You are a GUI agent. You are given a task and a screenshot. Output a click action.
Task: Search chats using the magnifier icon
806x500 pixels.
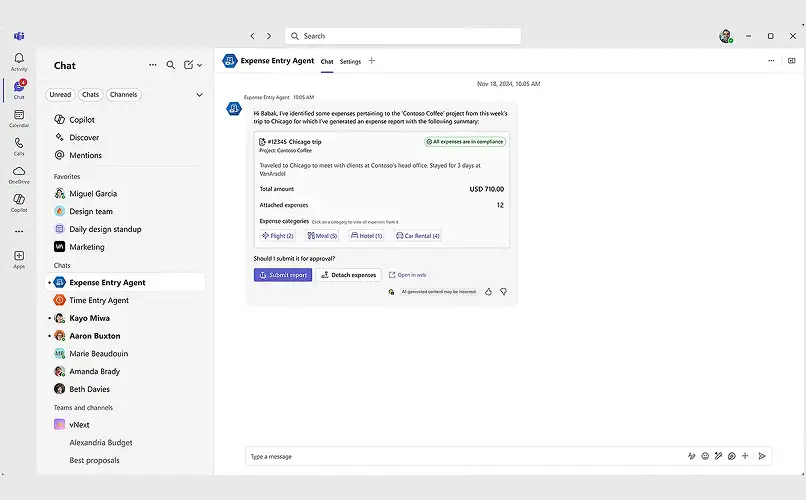pyautogui.click(x=171, y=65)
